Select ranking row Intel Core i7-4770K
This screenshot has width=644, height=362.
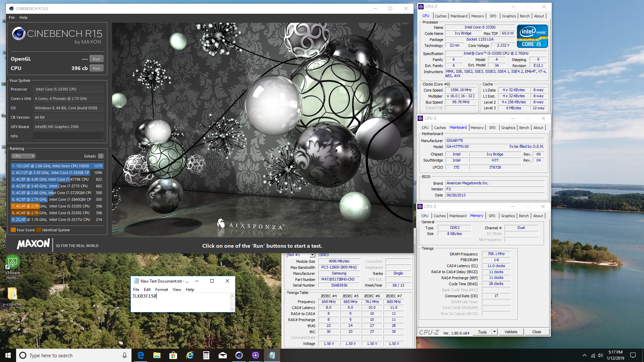coord(57,179)
